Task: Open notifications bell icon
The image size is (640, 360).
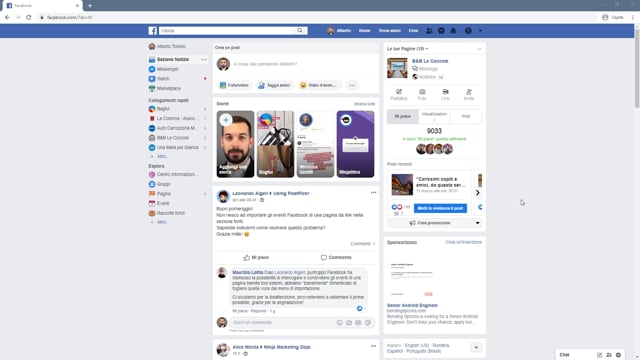Action: coord(453,31)
